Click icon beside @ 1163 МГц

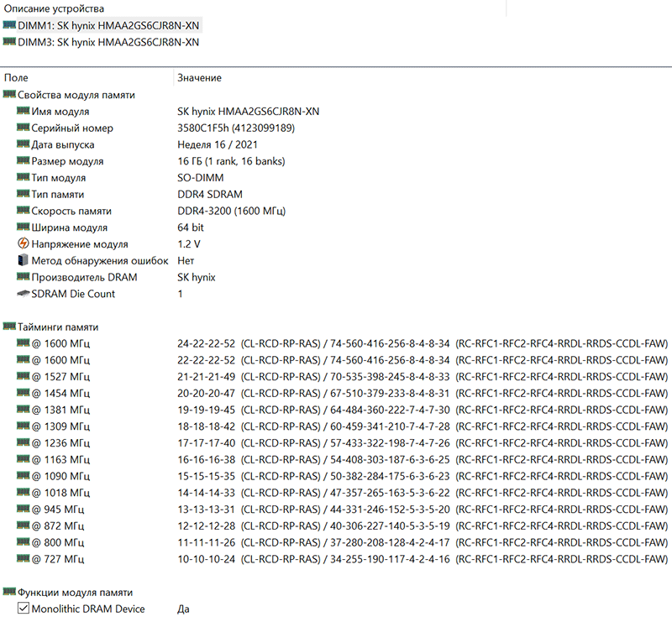point(23,459)
